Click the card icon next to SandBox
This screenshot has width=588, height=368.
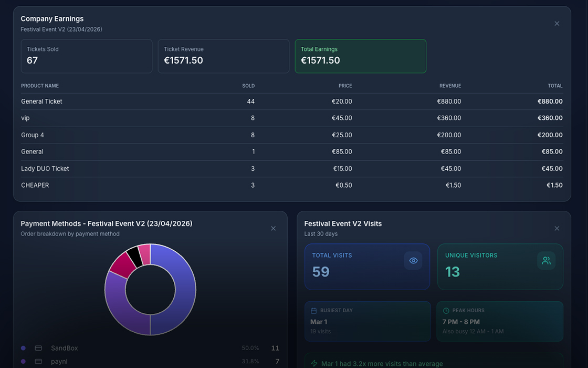(38, 347)
